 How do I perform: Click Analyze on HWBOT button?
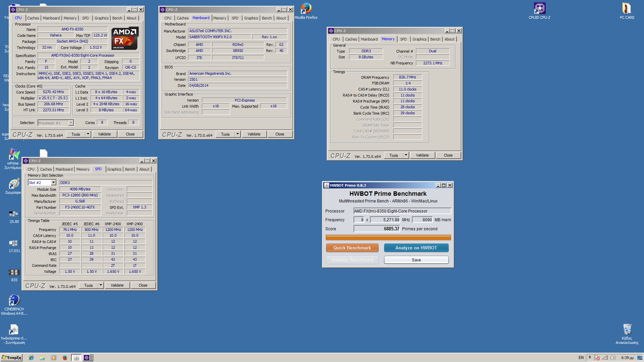[416, 248]
